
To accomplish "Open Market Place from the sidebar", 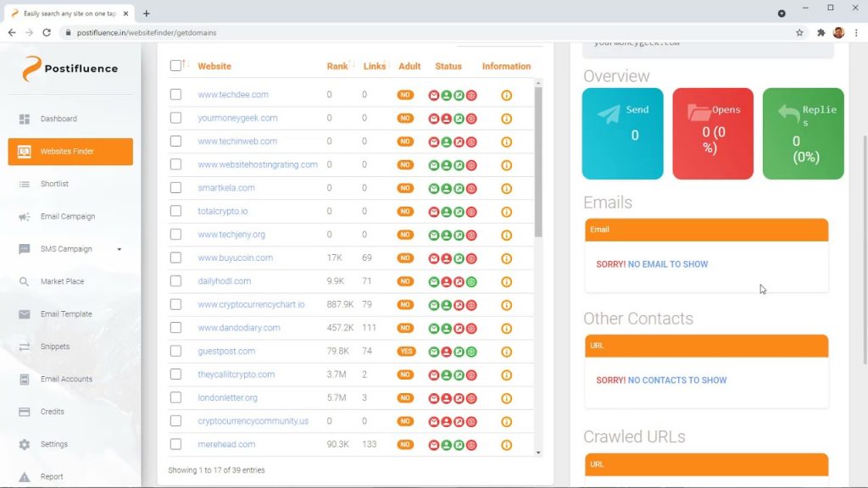I will (62, 281).
